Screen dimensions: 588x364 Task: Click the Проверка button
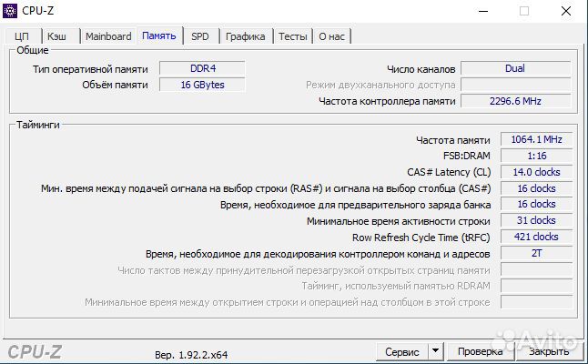tap(480, 351)
